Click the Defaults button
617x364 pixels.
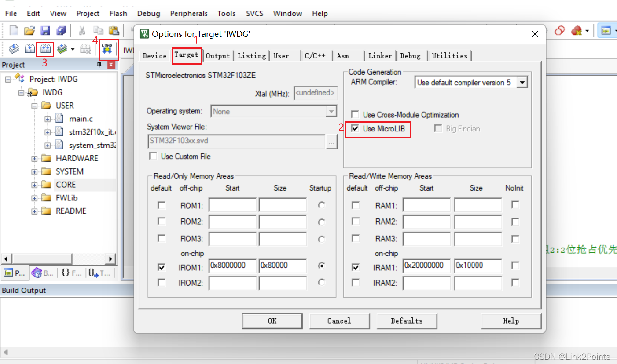click(x=407, y=321)
